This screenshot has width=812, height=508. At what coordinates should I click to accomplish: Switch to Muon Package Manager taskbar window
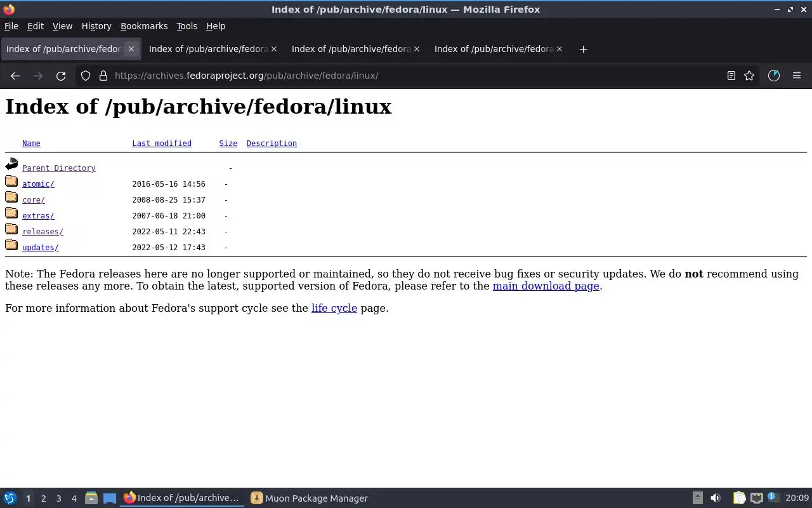tap(309, 498)
